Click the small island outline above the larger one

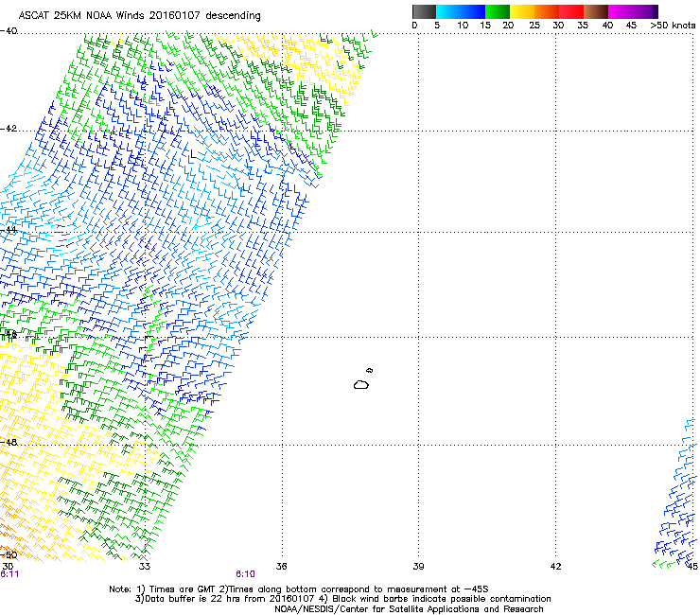[369, 370]
